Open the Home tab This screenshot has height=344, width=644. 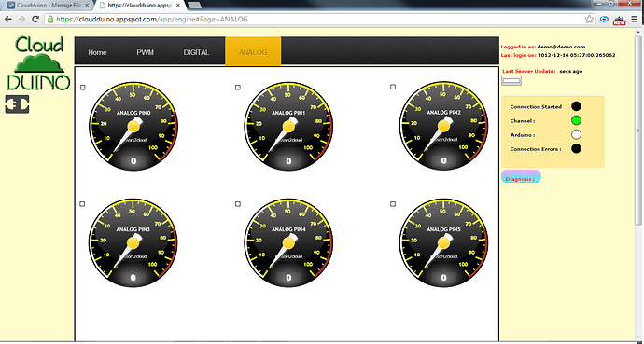point(97,52)
